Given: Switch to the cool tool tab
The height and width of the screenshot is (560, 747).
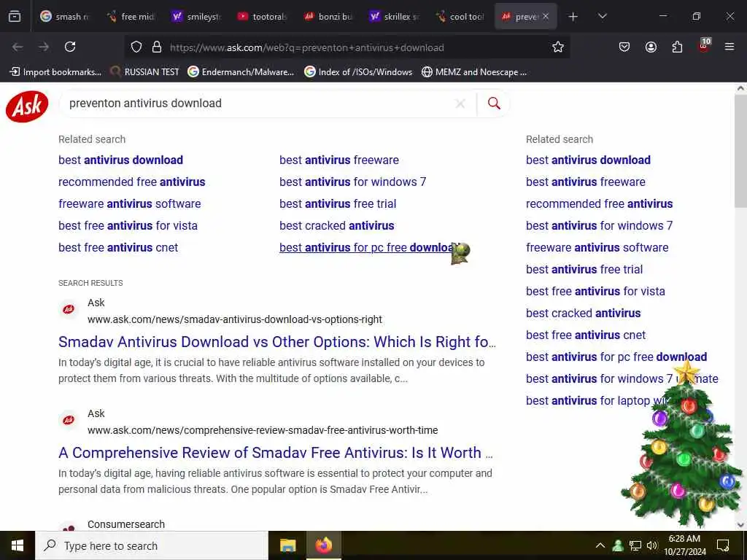Looking at the screenshot, I should [460, 17].
